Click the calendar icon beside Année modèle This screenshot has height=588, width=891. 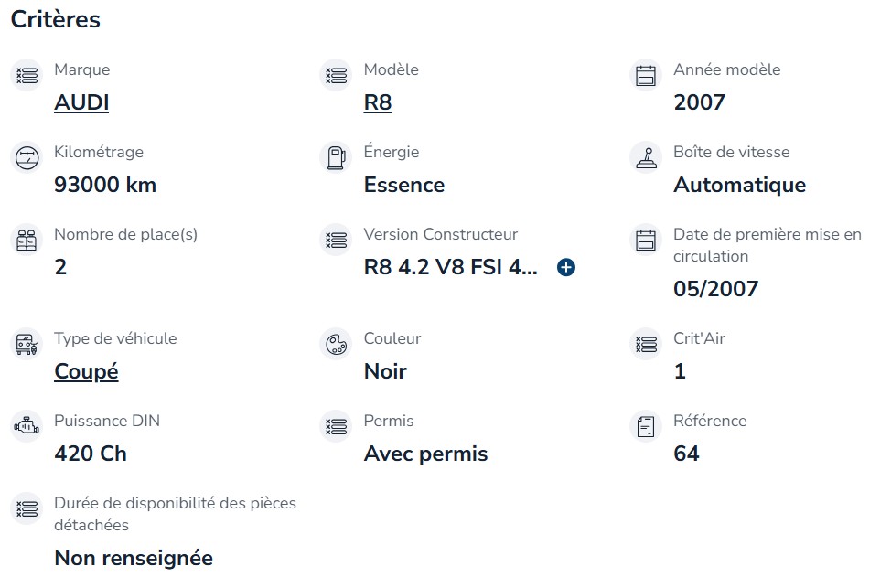(646, 75)
